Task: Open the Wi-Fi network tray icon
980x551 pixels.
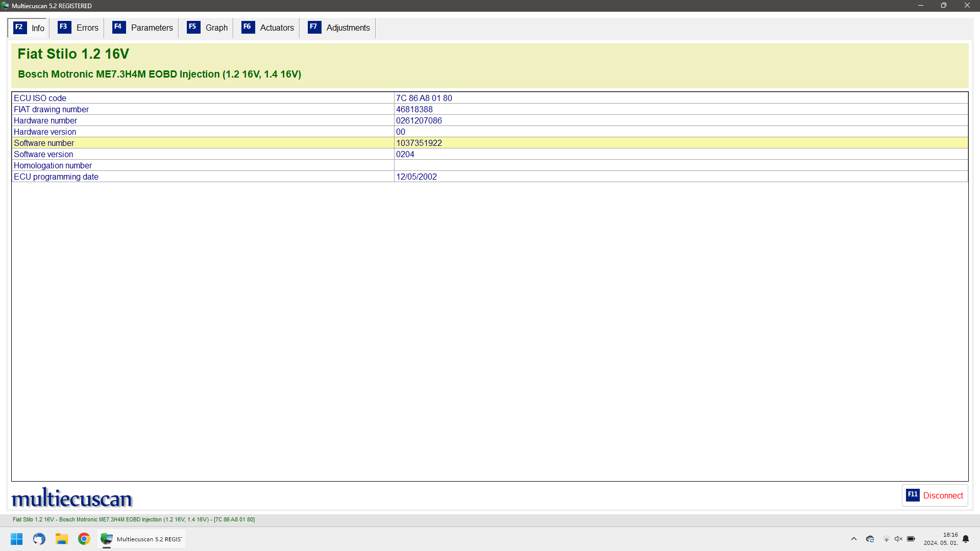Action: coord(887,539)
